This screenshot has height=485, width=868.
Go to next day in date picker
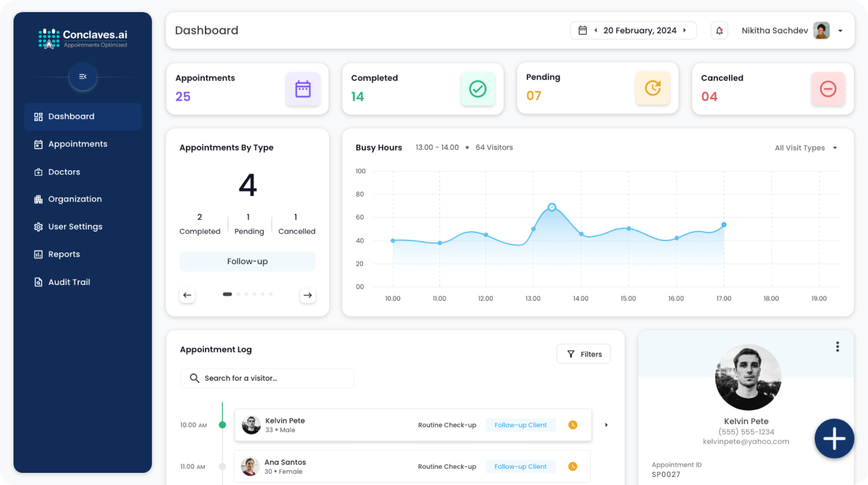tap(684, 30)
